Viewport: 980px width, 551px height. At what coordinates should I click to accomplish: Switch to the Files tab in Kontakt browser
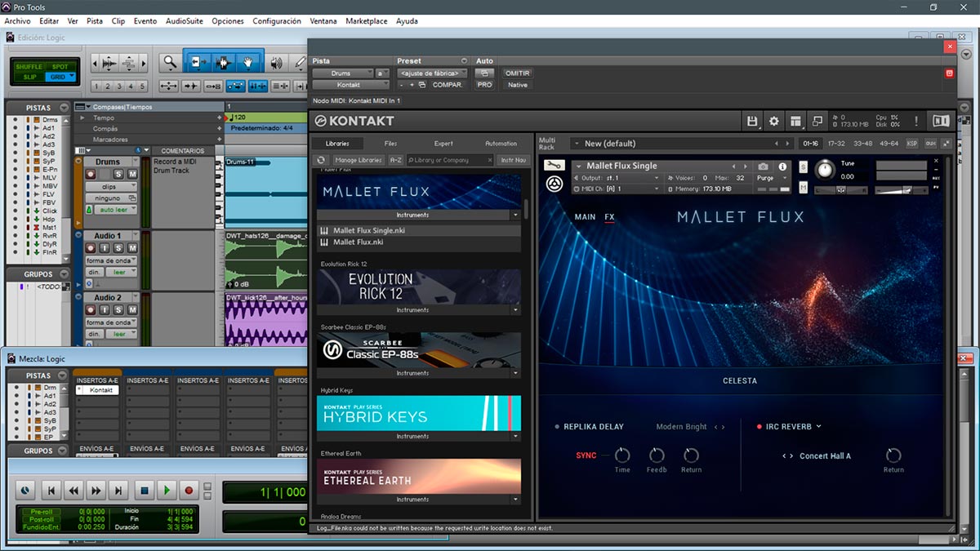[x=390, y=144]
